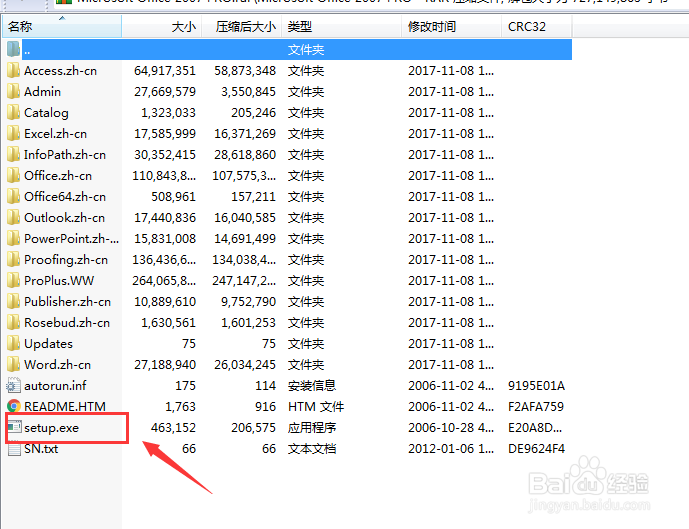Screen dimensions: 689x529
Task: Click packed size value 3,550,845
Action: coord(248,92)
